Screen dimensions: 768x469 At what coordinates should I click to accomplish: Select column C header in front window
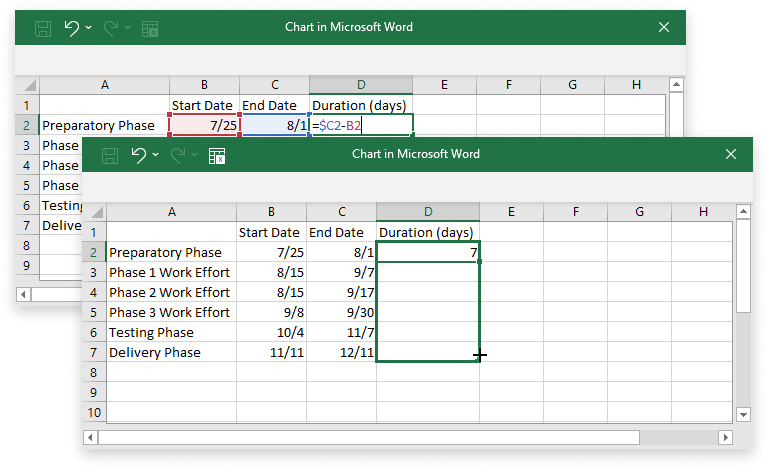point(341,211)
